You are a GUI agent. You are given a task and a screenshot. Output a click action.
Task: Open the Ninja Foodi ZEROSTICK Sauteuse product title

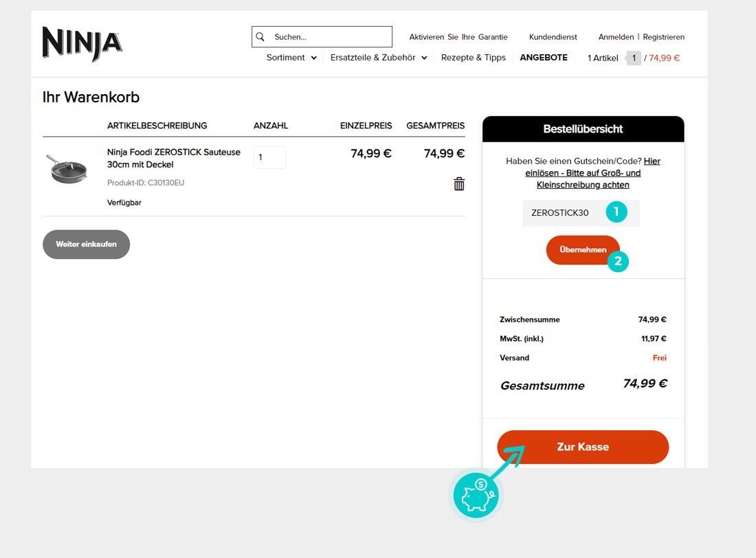[174, 158]
